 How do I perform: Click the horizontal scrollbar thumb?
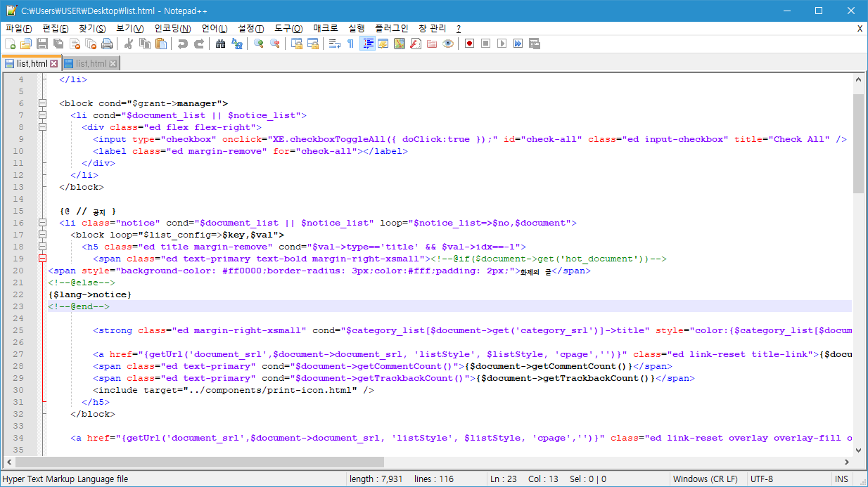(x=200, y=462)
